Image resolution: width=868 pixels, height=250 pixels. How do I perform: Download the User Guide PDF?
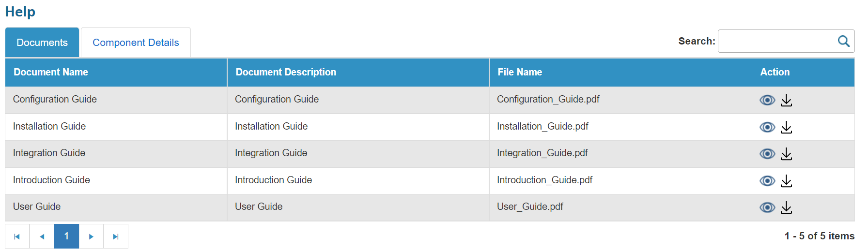click(786, 207)
